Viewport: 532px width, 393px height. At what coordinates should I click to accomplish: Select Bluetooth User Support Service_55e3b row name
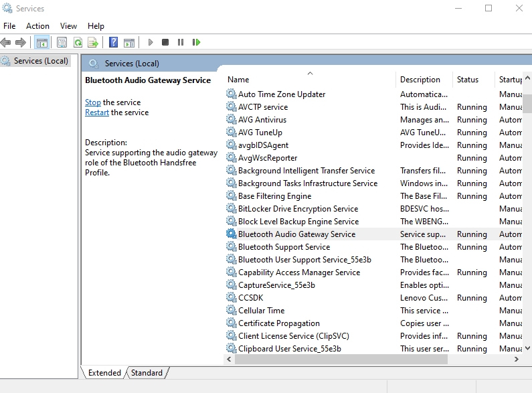click(x=304, y=260)
